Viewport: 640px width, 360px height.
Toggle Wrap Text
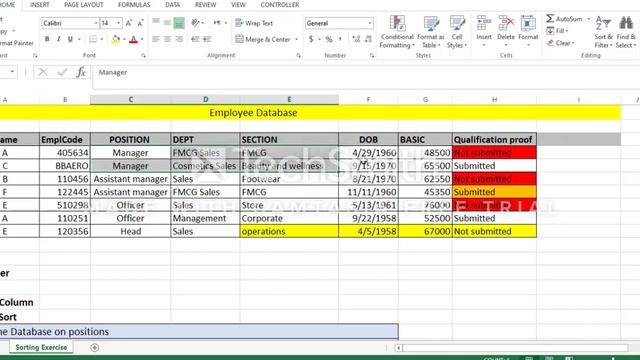(x=254, y=23)
